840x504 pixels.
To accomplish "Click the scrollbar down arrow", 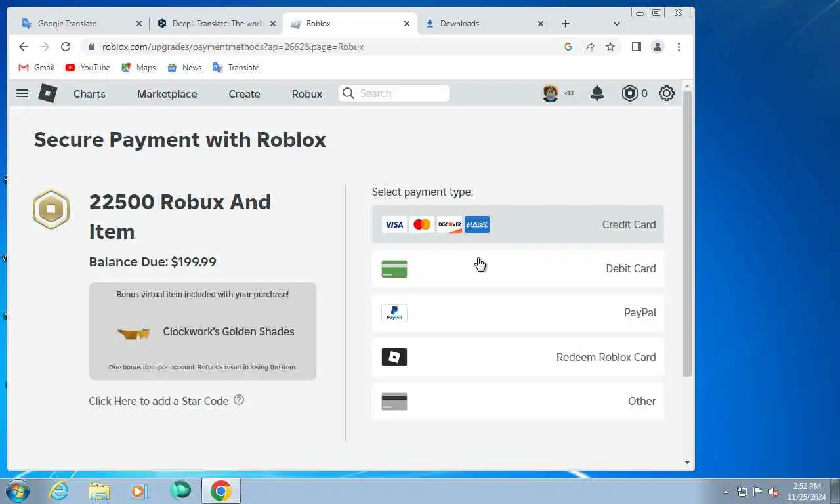I will coord(687,462).
